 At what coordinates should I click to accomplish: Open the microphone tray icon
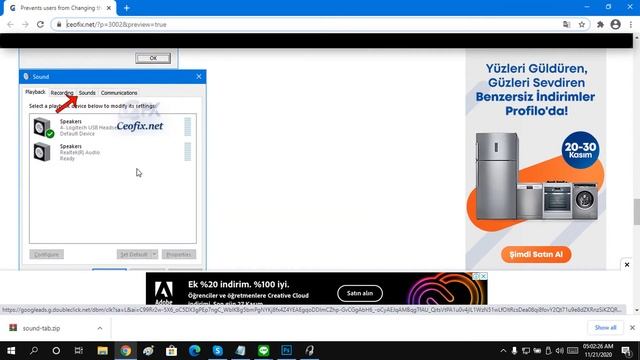coord(514,351)
